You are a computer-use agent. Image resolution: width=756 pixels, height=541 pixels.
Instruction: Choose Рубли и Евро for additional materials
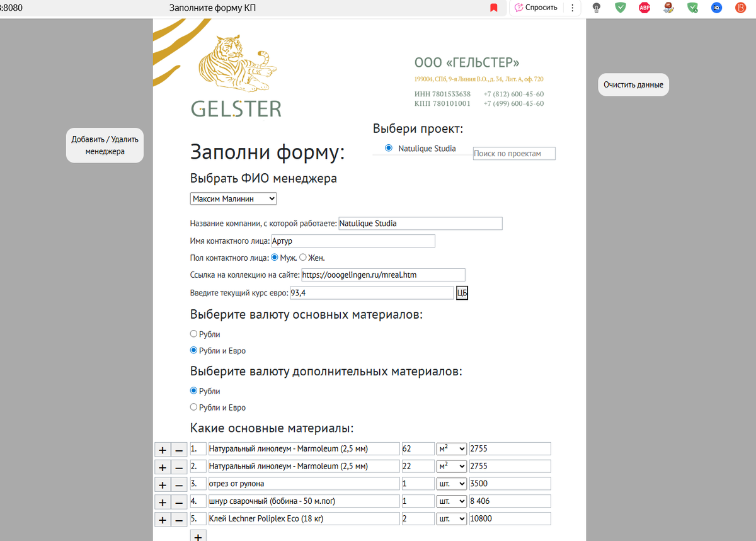[194, 407]
